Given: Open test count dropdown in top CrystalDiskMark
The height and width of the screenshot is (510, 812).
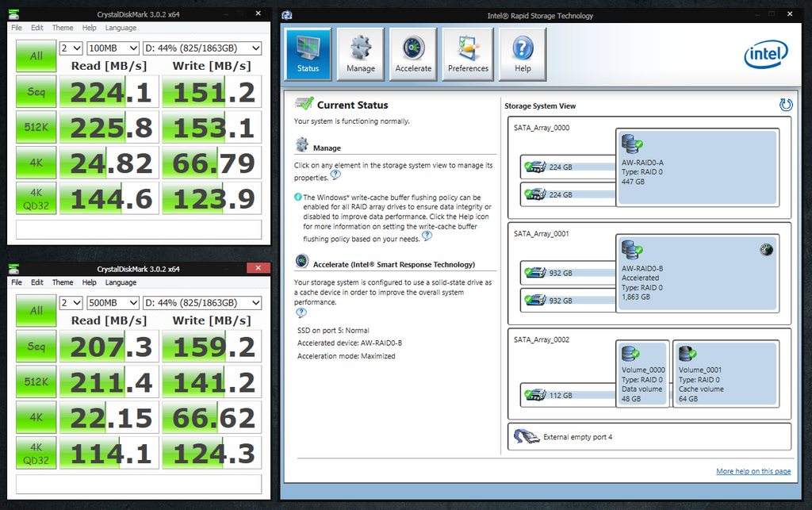Looking at the screenshot, I should click(x=71, y=48).
